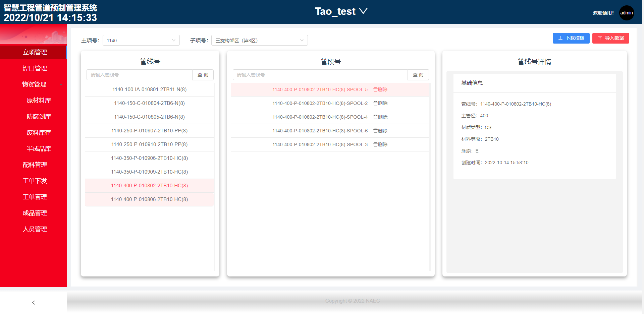The height and width of the screenshot is (314, 644).
Task: Select line 1140-100-IA-010801-2TB11-N(8)
Action: pyautogui.click(x=149, y=89)
